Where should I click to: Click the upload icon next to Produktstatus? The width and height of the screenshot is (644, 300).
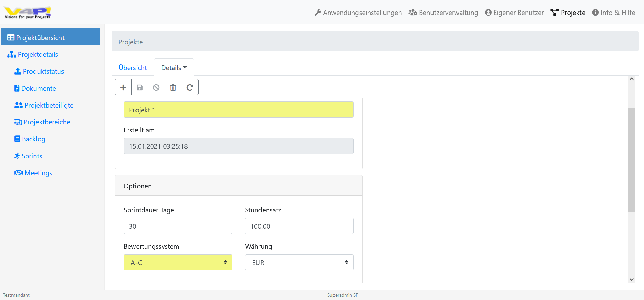coord(18,71)
